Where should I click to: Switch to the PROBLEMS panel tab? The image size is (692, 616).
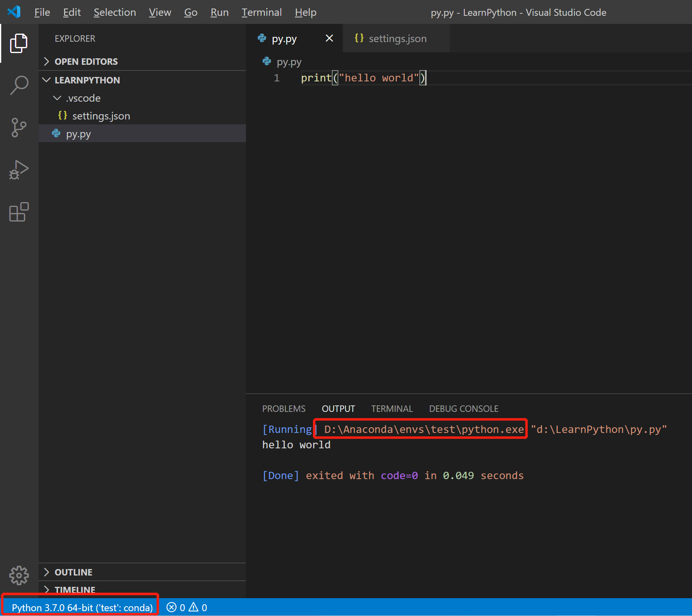click(x=284, y=409)
